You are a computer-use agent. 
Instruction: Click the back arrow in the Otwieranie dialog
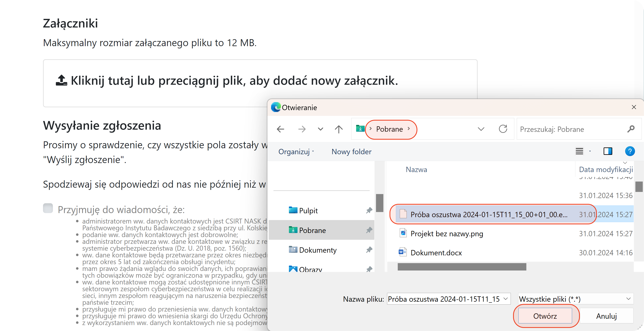tap(281, 129)
